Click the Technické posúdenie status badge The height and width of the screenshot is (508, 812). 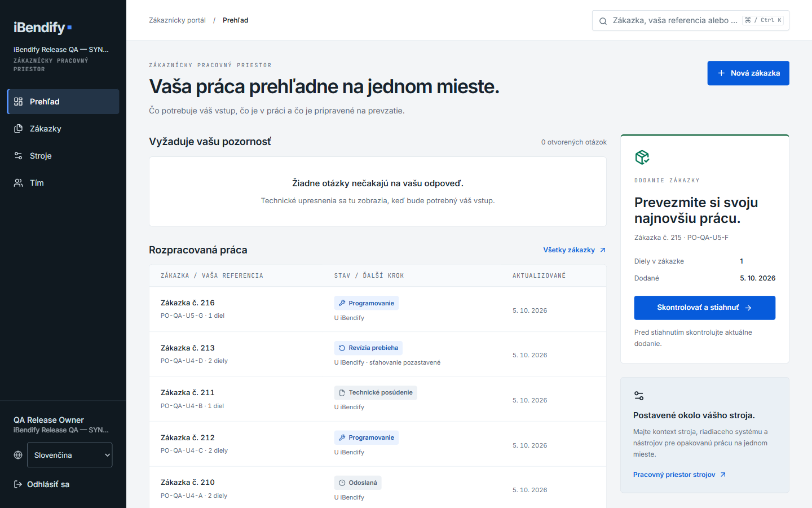[376, 393]
